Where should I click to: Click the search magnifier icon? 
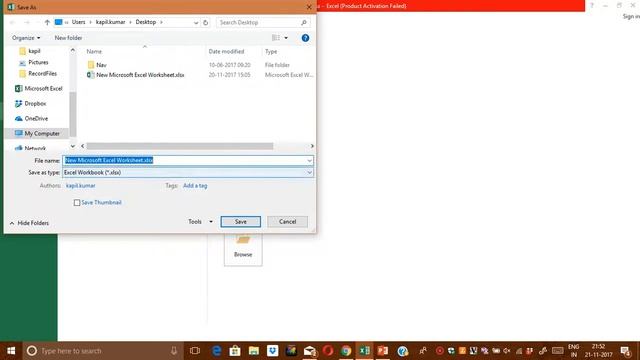304,22
